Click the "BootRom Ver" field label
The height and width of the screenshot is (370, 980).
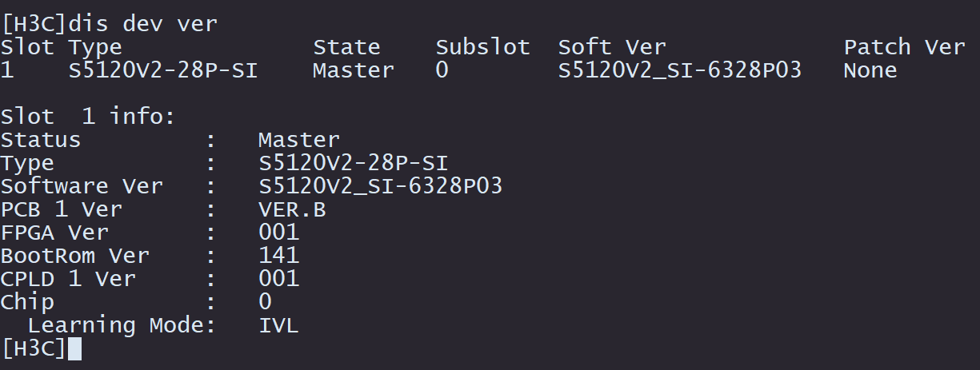coord(74,256)
